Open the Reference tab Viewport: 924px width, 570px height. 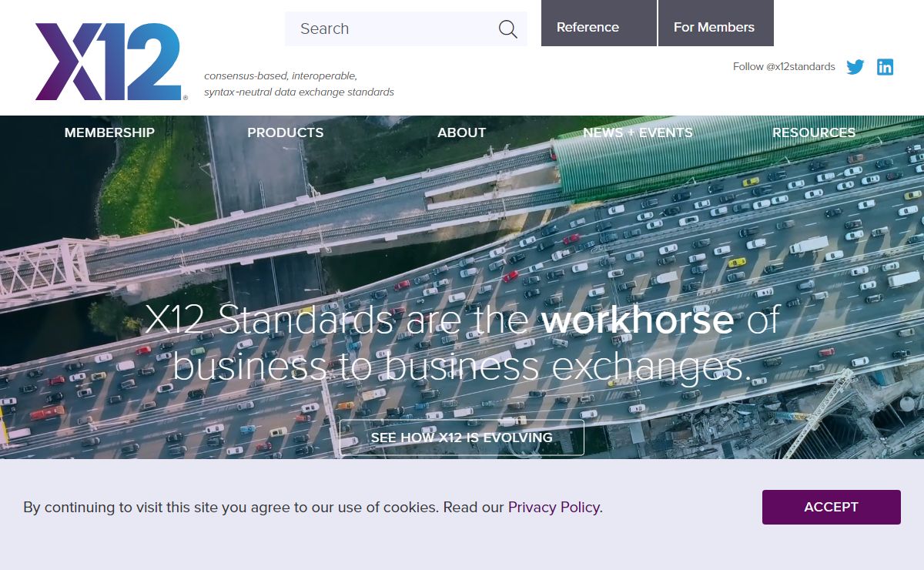(588, 27)
